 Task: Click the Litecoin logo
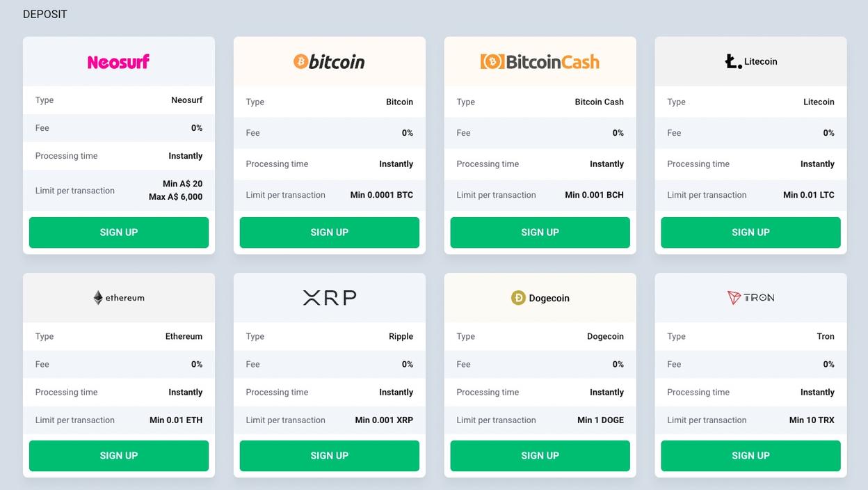click(750, 61)
